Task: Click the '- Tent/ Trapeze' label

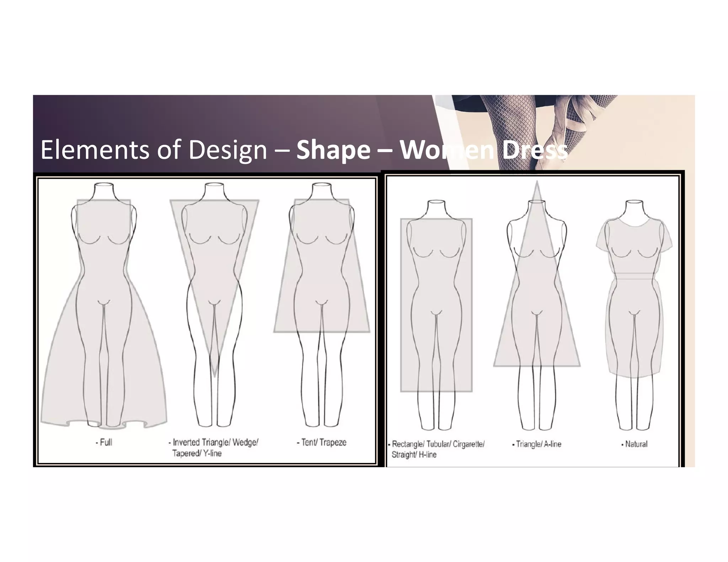Action: coord(321,442)
